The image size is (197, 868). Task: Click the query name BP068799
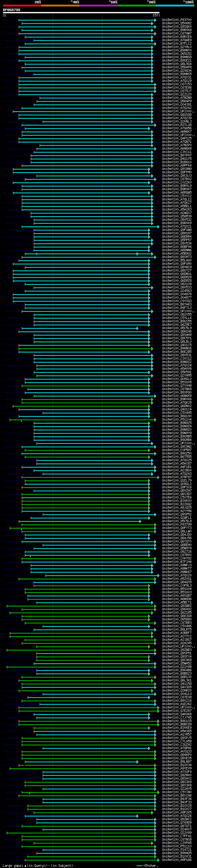(x=11, y=10)
